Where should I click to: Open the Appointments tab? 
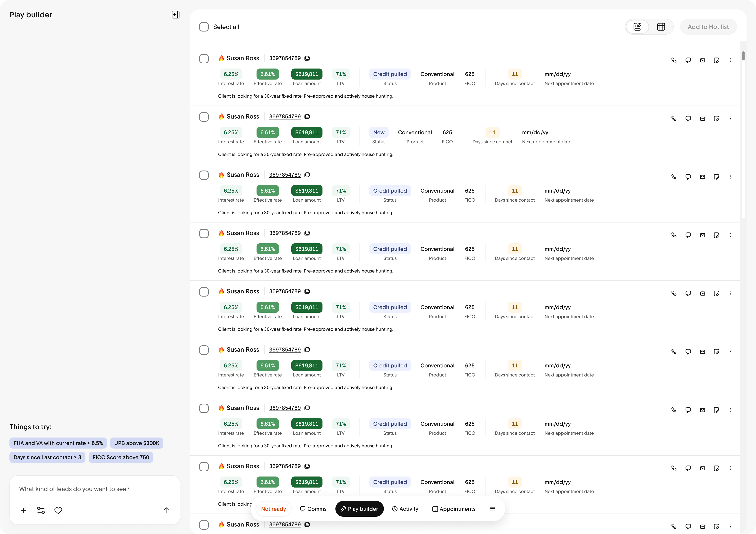[x=454, y=509]
